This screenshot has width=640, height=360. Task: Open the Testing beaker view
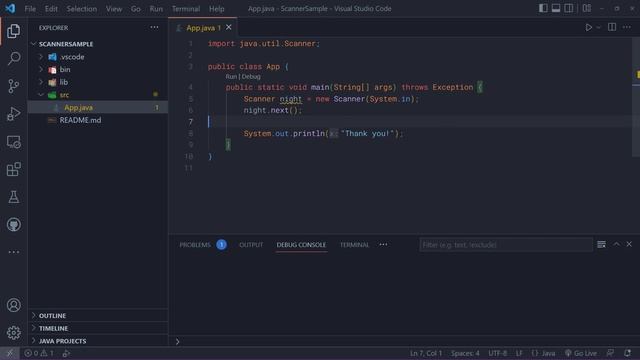coord(13,197)
